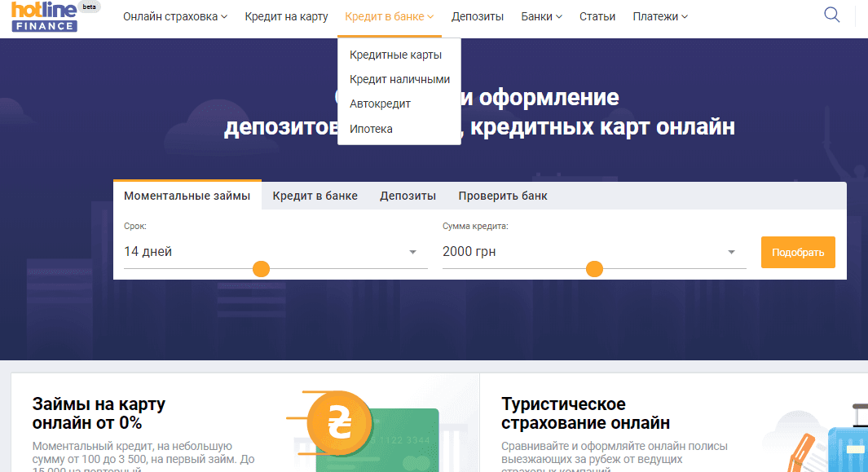Collapse the Кредит в банке dropdown
The image size is (868, 472).
(389, 16)
